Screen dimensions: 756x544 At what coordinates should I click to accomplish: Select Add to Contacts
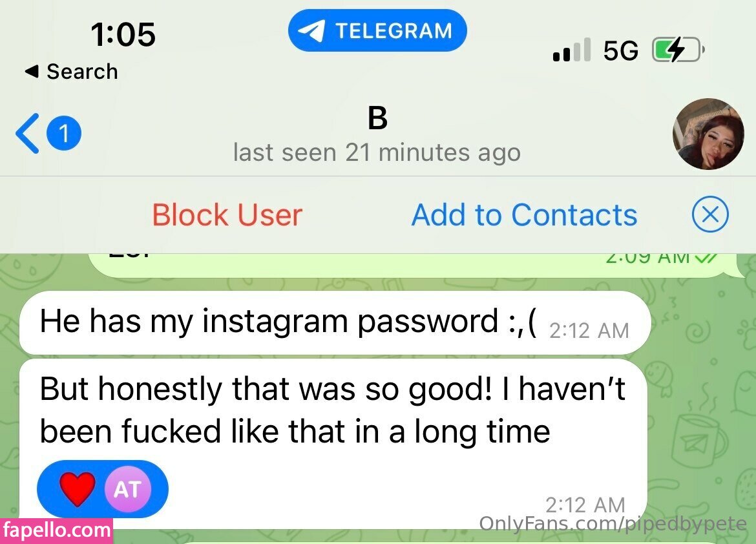(525, 214)
